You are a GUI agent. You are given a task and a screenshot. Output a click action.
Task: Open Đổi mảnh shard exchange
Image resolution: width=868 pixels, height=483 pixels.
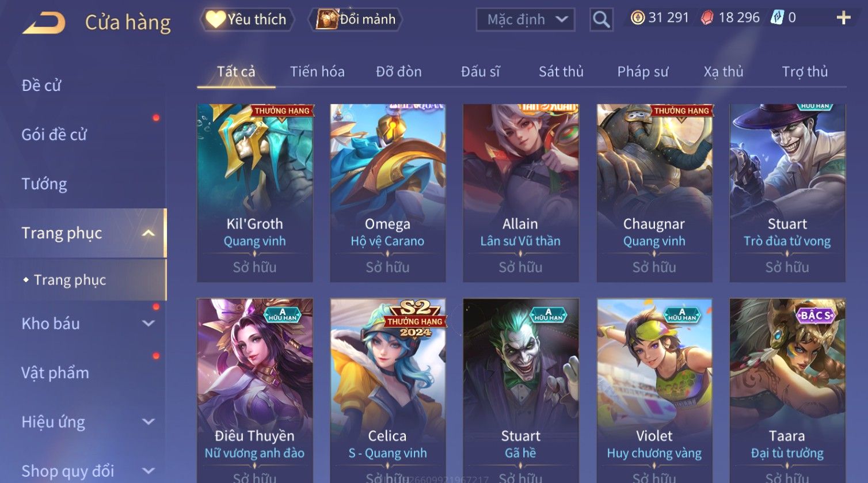[x=356, y=20]
